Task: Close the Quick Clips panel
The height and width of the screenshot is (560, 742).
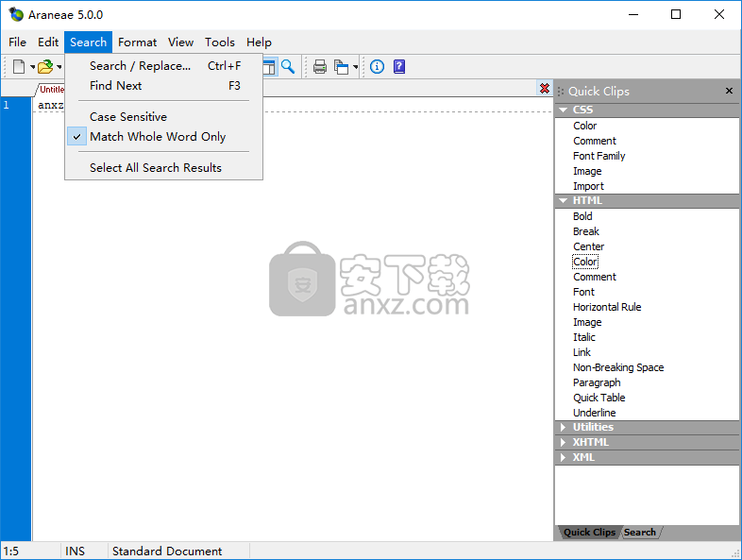Action: pos(729,91)
